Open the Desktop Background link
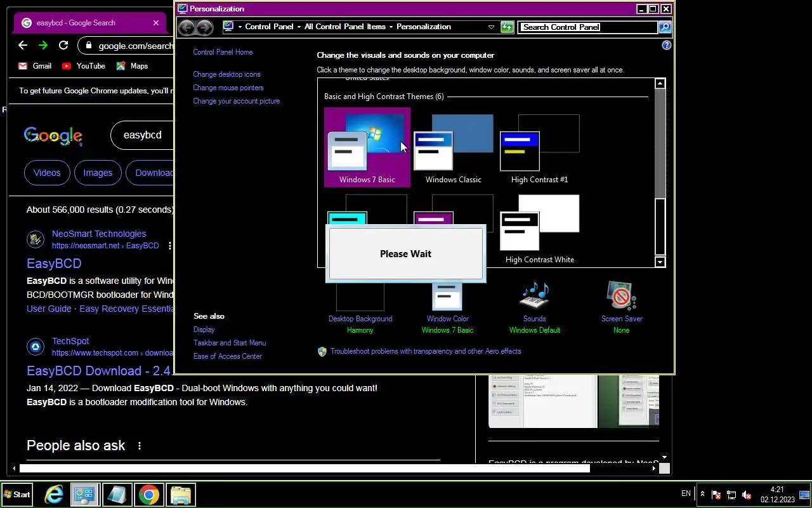Viewport: 812px width, 508px height. pos(360,319)
